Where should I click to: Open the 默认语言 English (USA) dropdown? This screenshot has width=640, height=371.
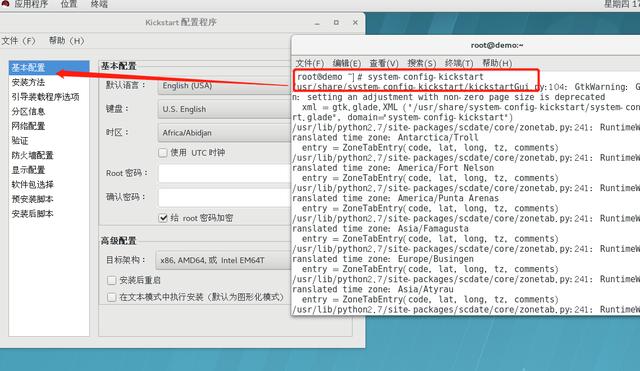pyautogui.click(x=224, y=86)
